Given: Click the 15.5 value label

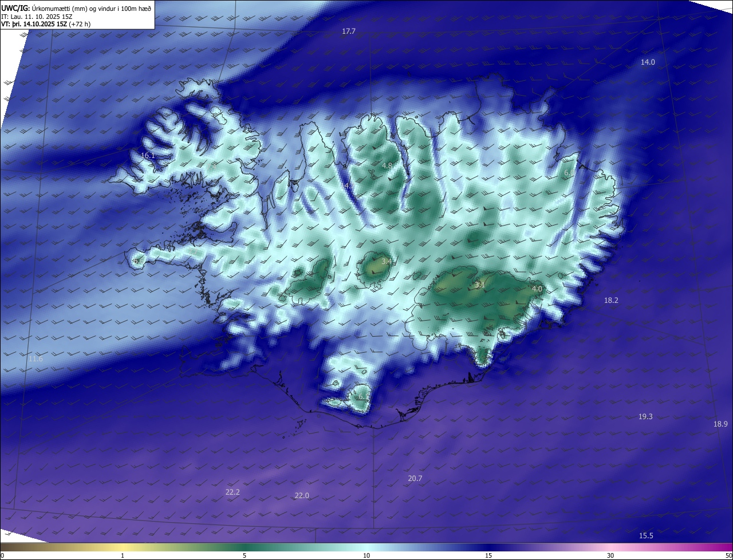Looking at the screenshot, I should click(646, 536).
